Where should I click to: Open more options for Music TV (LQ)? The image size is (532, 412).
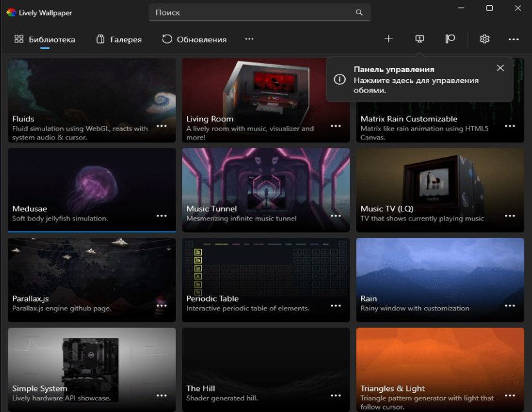510,216
